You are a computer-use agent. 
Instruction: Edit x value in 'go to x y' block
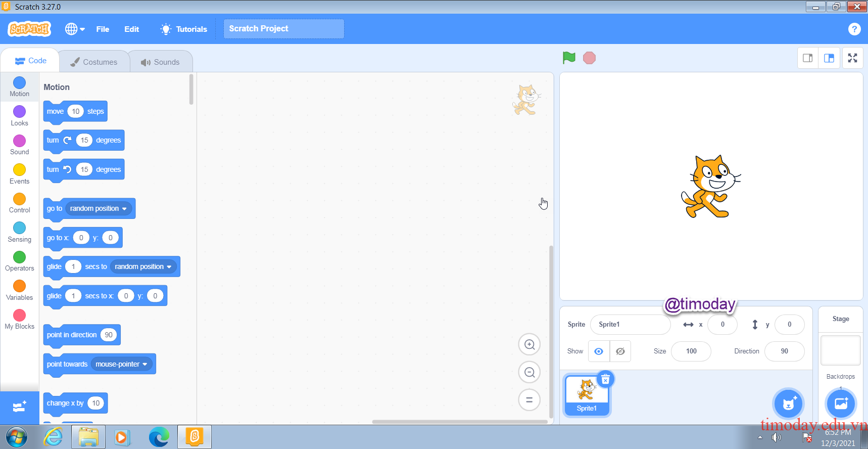81,238
